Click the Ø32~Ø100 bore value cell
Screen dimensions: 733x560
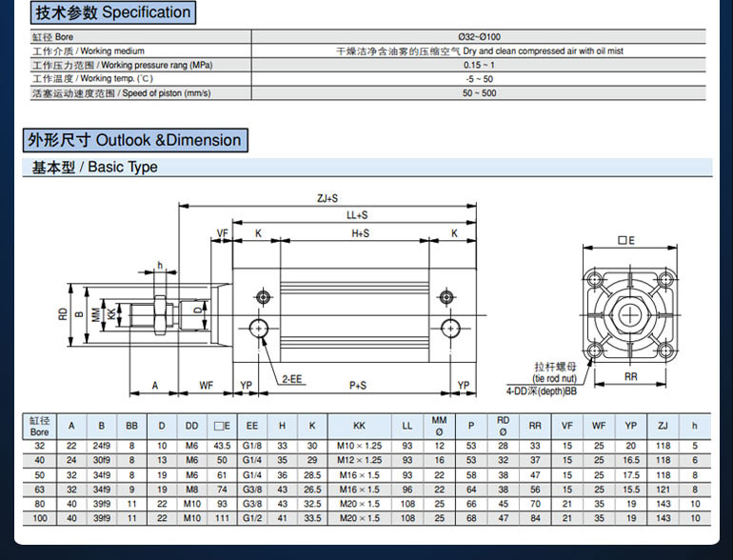click(x=479, y=36)
